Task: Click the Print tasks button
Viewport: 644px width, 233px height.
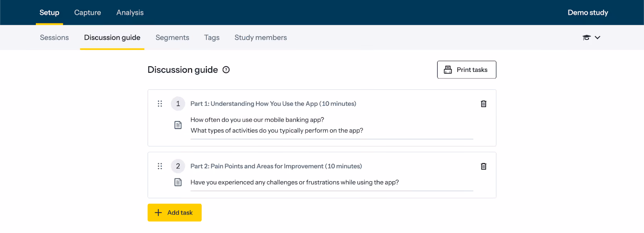Action: pyautogui.click(x=466, y=70)
